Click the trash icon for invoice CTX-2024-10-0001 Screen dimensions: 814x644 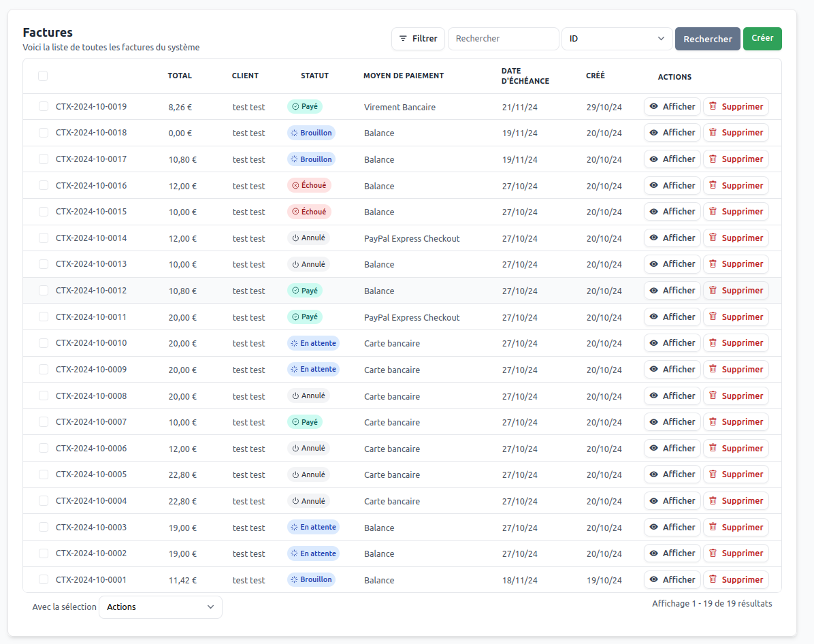click(713, 580)
